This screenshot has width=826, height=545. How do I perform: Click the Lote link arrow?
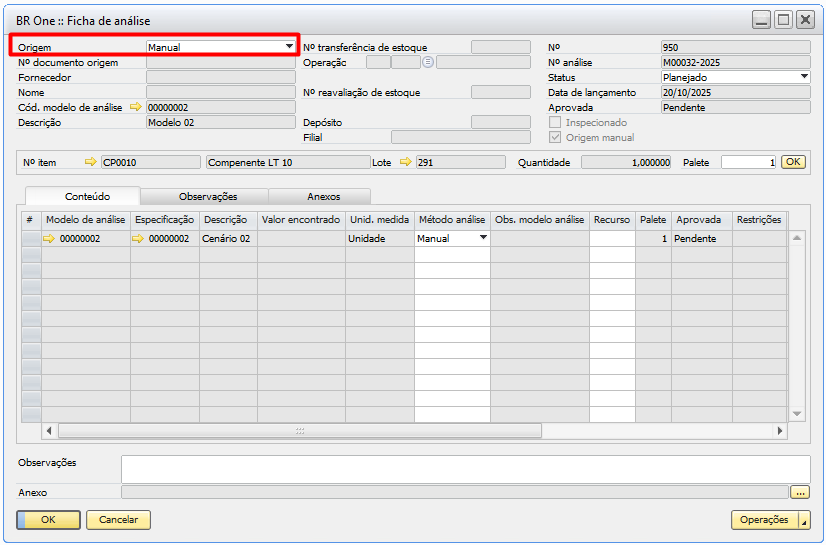[x=406, y=161]
